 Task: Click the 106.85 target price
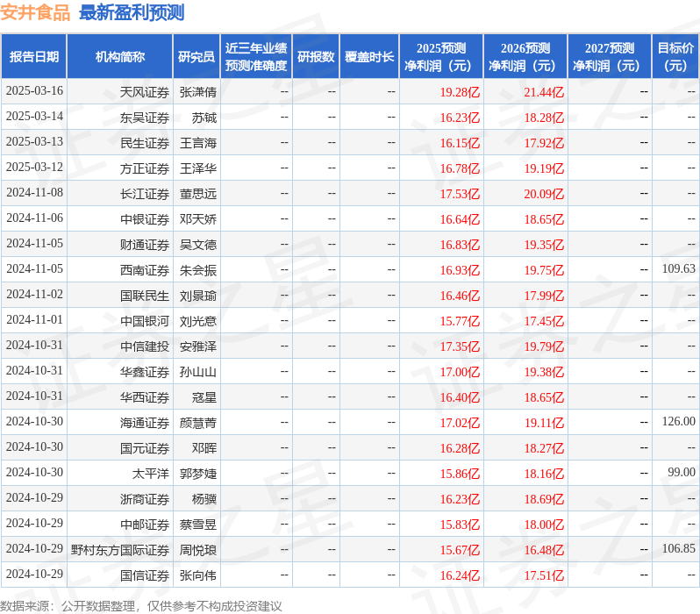click(679, 548)
